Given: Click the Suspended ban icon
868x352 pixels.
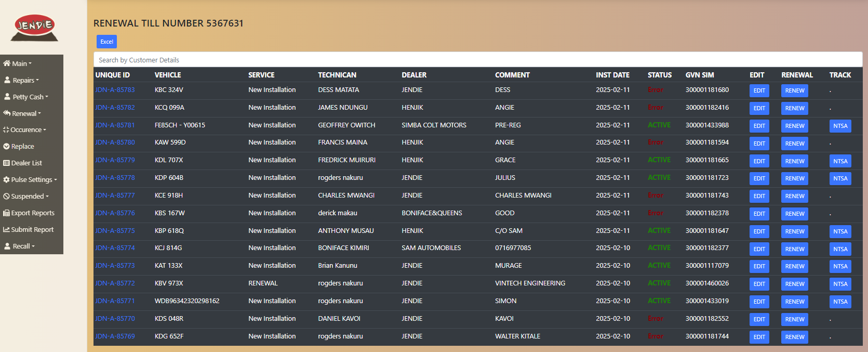Looking at the screenshot, I should 6,196.
